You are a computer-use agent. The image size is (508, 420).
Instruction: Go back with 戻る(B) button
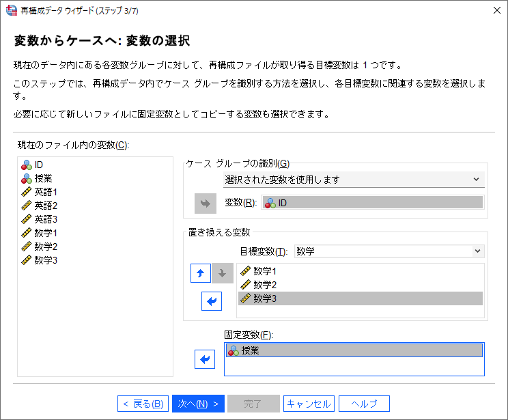(142, 404)
